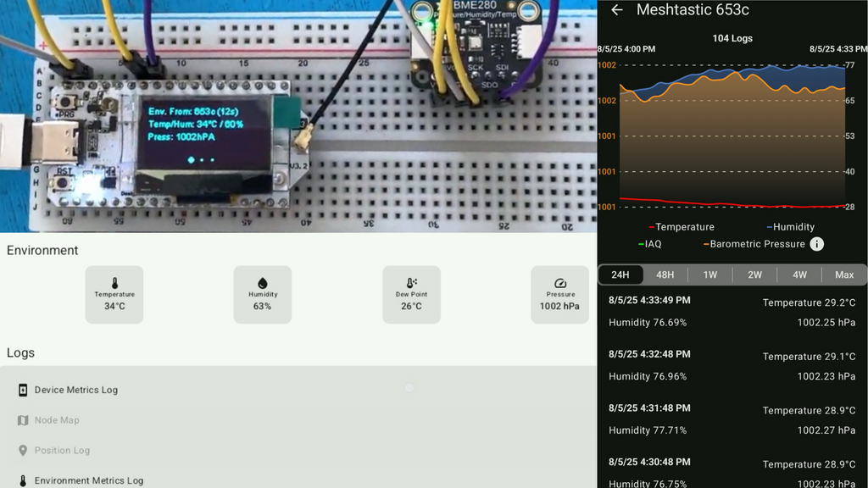
Task: Select the 4:33:49 PM log entry
Action: pos(732,312)
